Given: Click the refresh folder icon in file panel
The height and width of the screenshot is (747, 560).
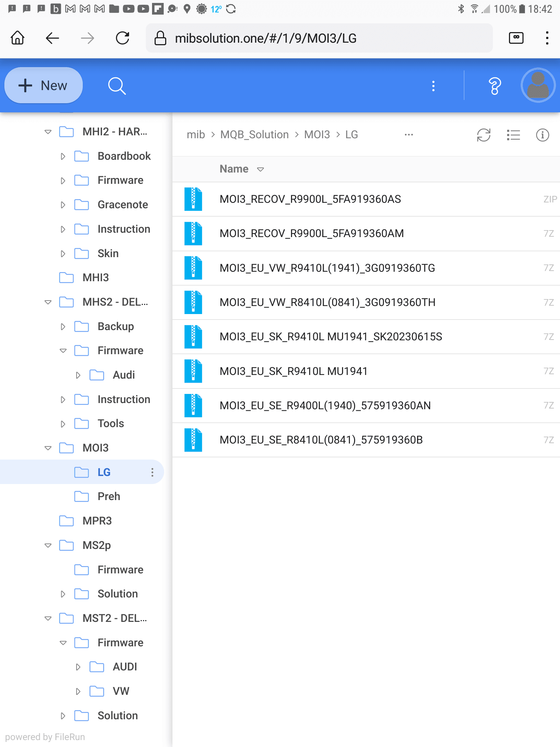Looking at the screenshot, I should pos(483,135).
